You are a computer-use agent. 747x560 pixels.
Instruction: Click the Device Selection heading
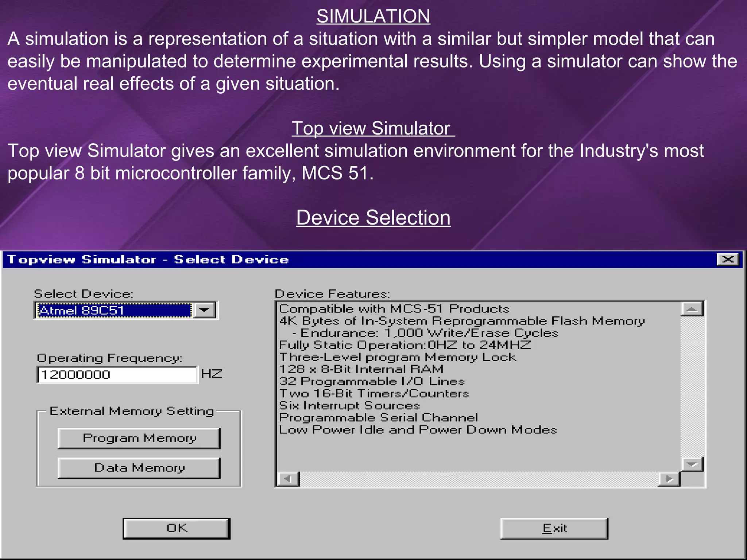[373, 218]
